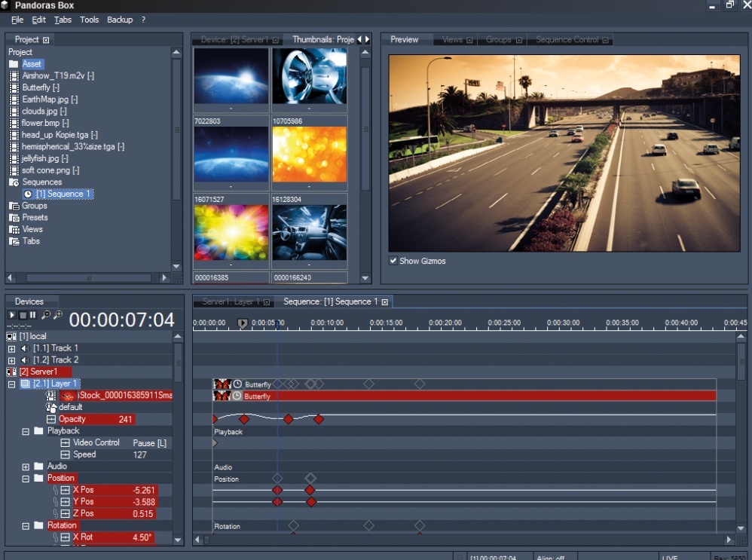Pause playback with the Pause icon
752x560 pixels.
tap(32, 315)
